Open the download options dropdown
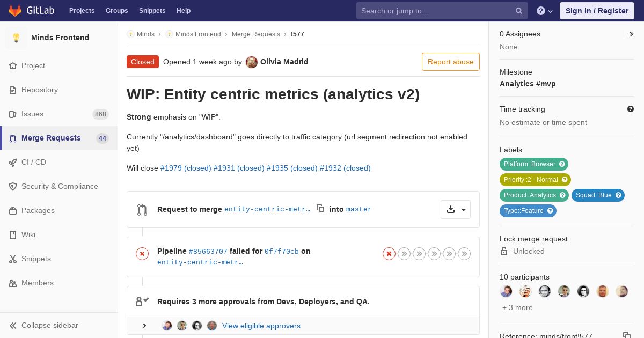Viewport: 644px width, 338px height. pyautogui.click(x=456, y=209)
